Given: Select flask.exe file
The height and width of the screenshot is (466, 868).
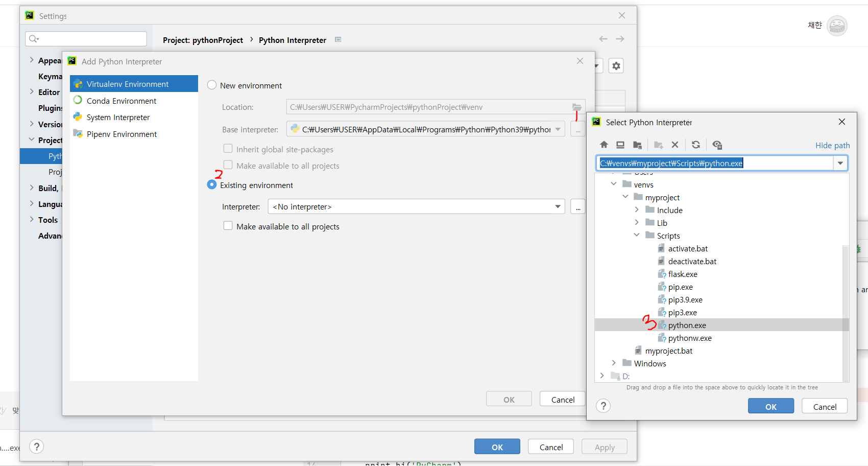Looking at the screenshot, I should tap(682, 274).
